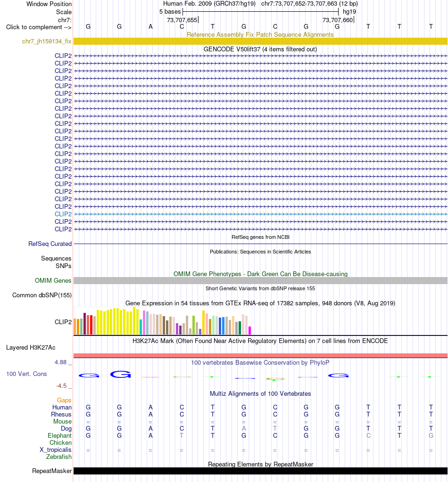Open the OMIM Gene Phenotypes title

260,274
